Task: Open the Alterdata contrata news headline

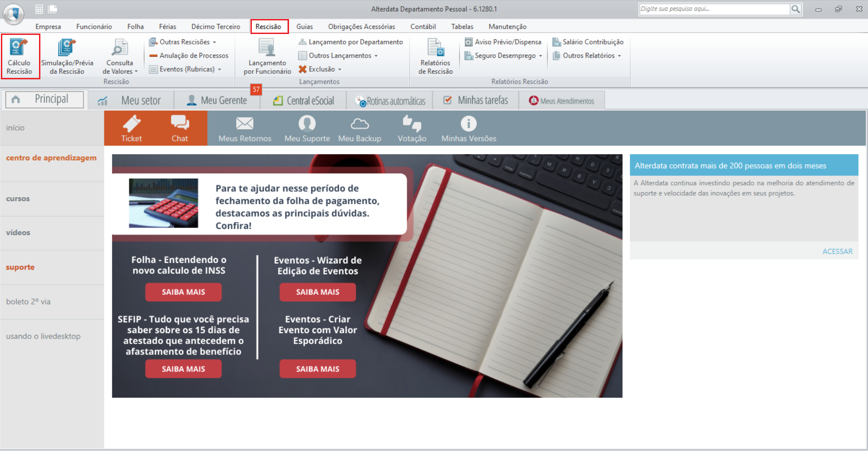Action: (730, 165)
